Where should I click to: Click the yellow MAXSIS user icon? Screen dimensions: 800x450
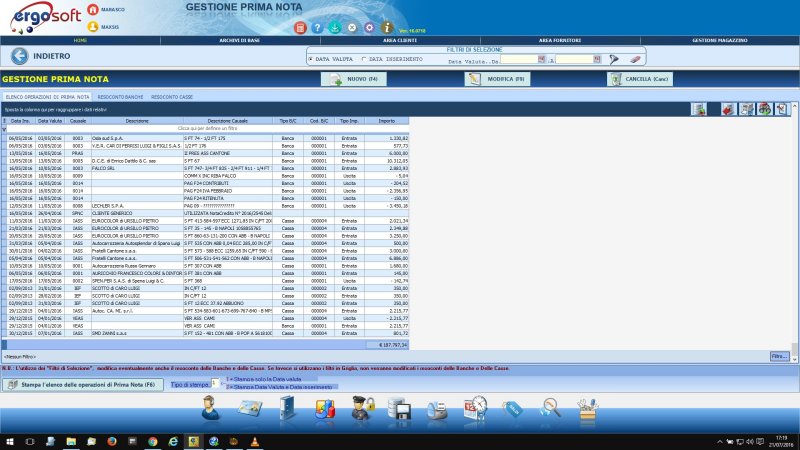[93, 27]
